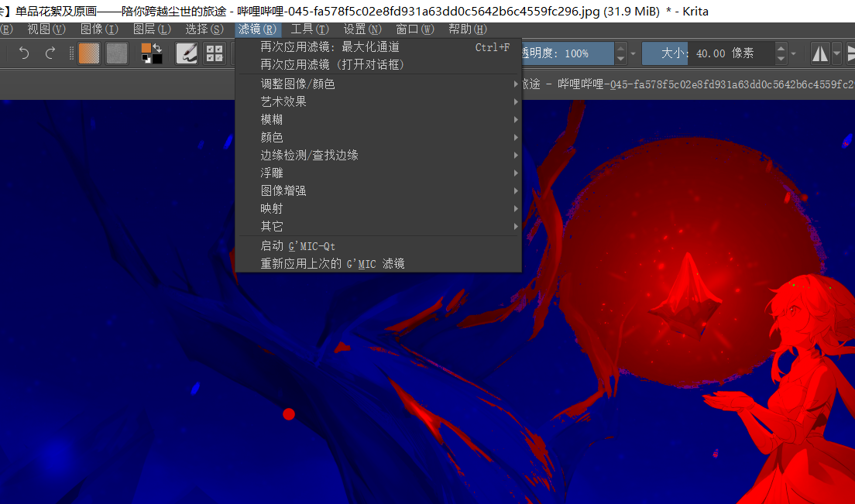Viewport: 855px width, 504px height.
Task: Open the brush presets chooser grid
Action: click(x=215, y=53)
